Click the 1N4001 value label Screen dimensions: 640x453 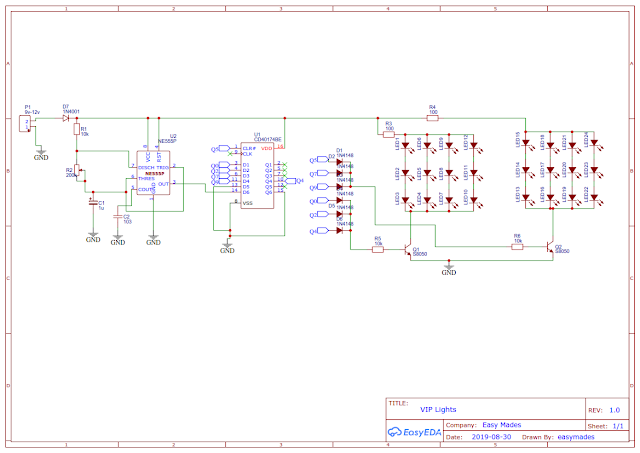[x=71, y=112]
